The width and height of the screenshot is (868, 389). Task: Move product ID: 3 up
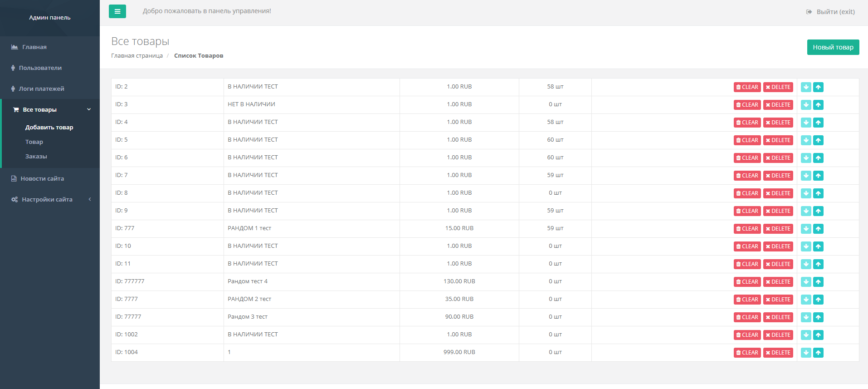(818, 105)
